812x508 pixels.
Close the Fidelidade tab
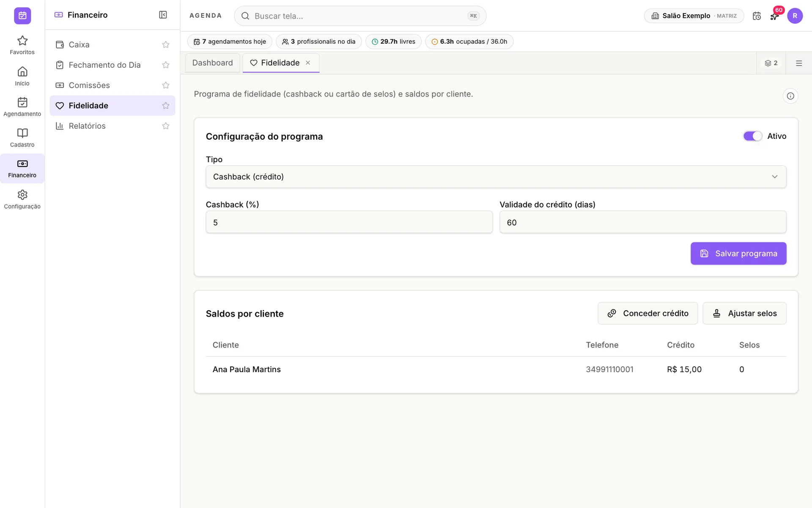308,63
